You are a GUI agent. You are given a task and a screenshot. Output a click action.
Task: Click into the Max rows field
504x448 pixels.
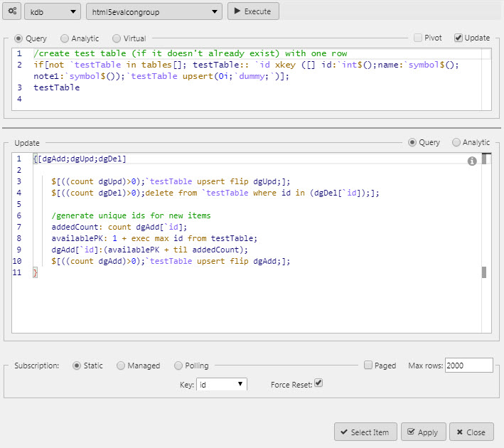(x=468, y=366)
